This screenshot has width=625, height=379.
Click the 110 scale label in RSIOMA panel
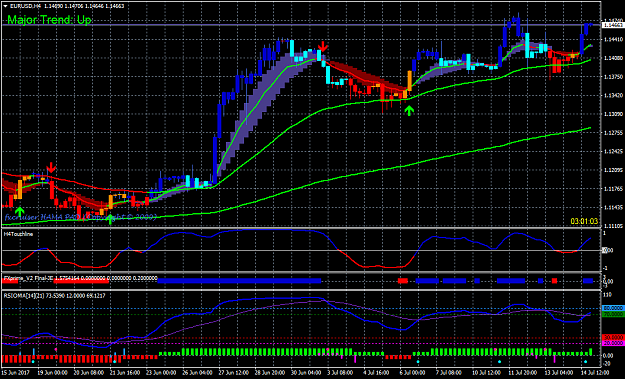pyautogui.click(x=608, y=295)
